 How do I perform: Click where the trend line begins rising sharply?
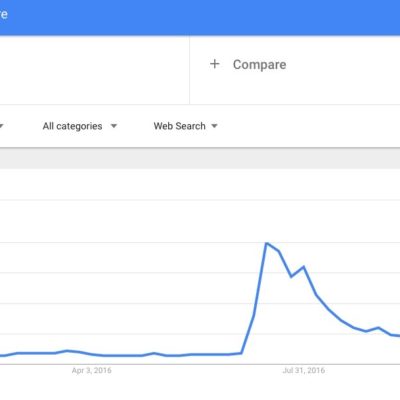click(x=241, y=353)
